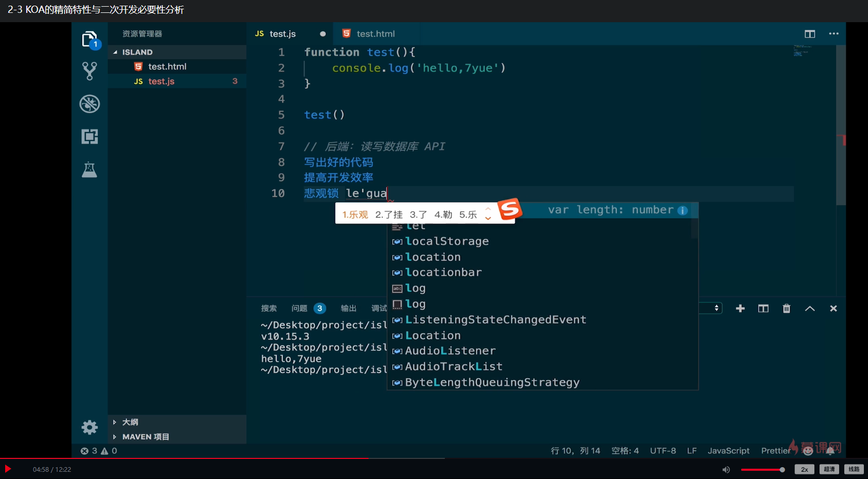Play the video

coord(8,469)
